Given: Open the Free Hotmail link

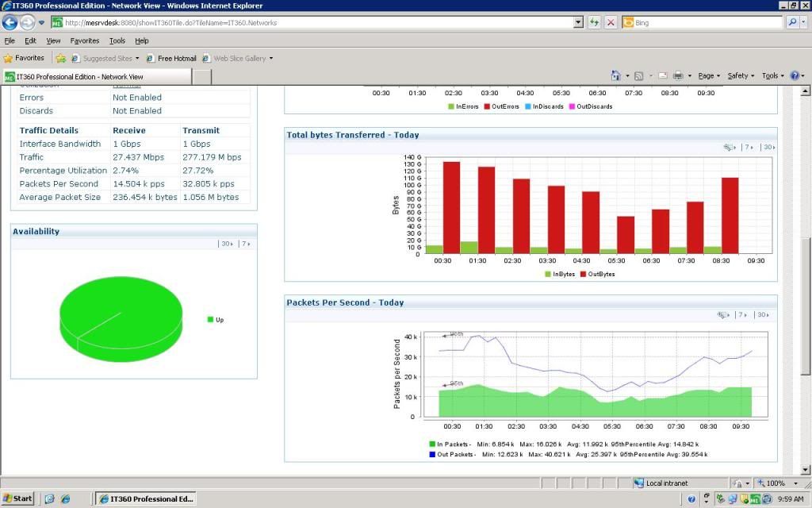Looking at the screenshot, I should coord(171,58).
